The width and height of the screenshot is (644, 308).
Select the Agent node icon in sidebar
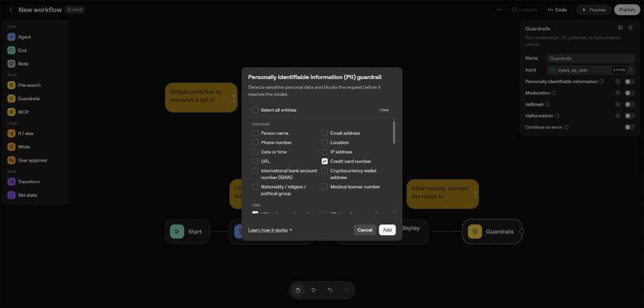(x=11, y=37)
